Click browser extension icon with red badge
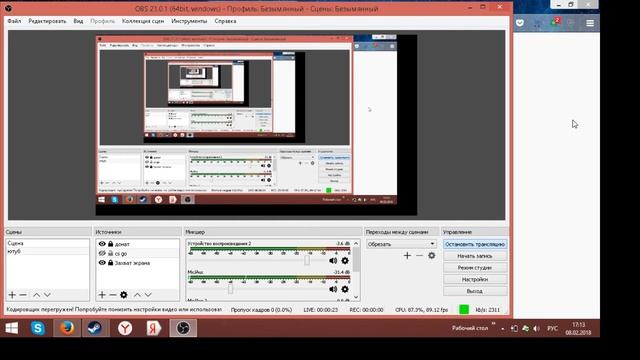This screenshot has height=360, width=640. 555,22
